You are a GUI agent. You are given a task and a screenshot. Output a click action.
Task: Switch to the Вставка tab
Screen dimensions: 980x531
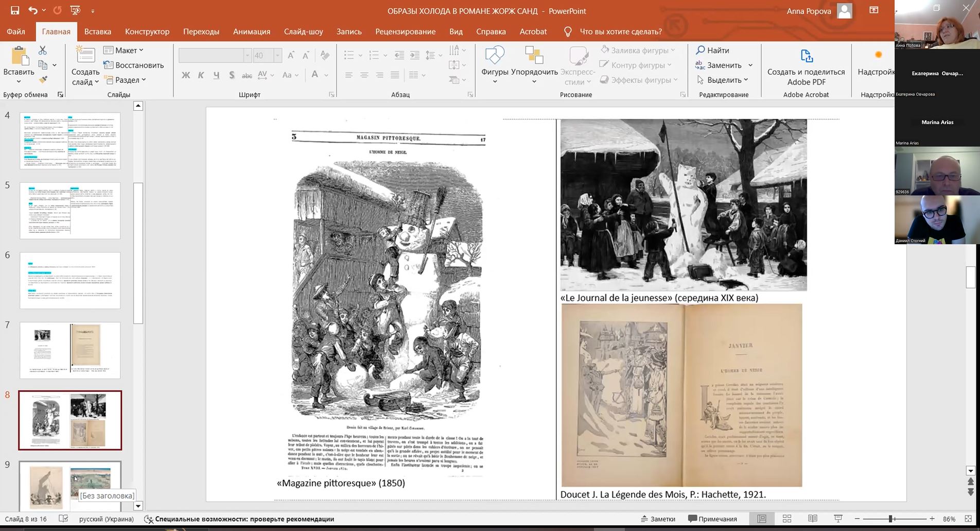(x=98, y=31)
